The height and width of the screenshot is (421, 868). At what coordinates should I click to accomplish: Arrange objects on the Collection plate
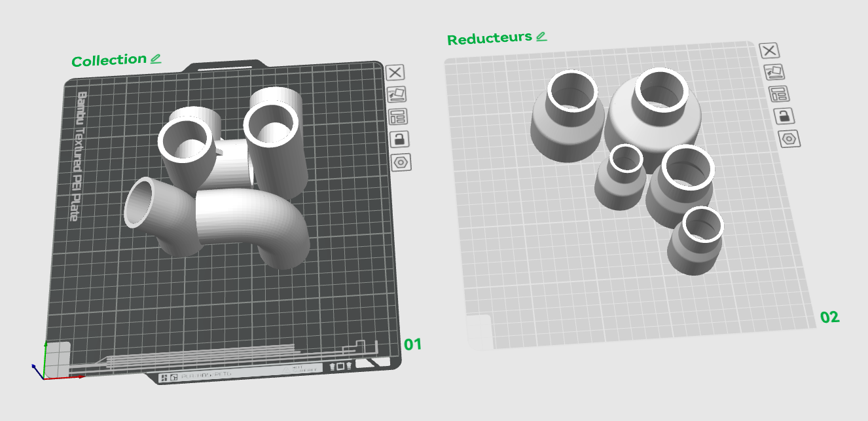point(397,117)
